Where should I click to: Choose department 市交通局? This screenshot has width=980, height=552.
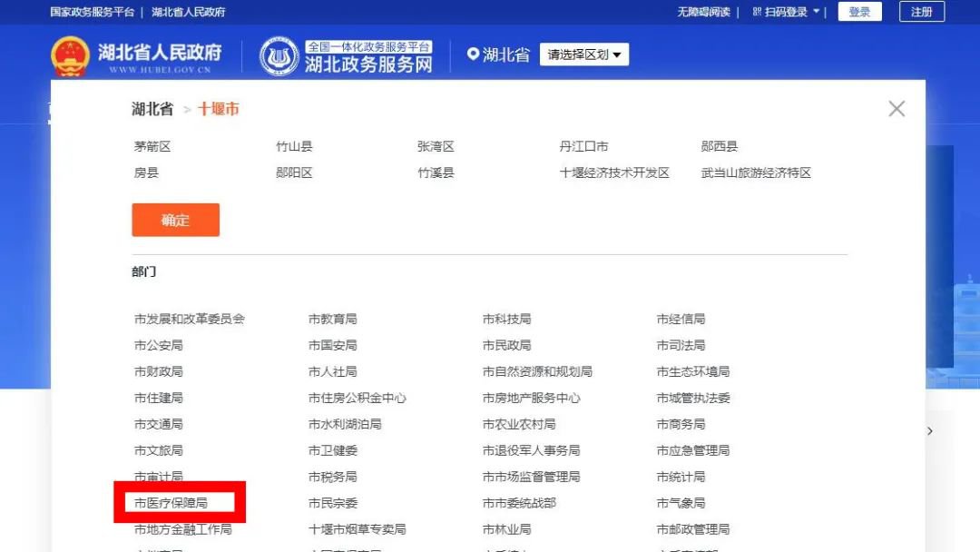pos(158,424)
